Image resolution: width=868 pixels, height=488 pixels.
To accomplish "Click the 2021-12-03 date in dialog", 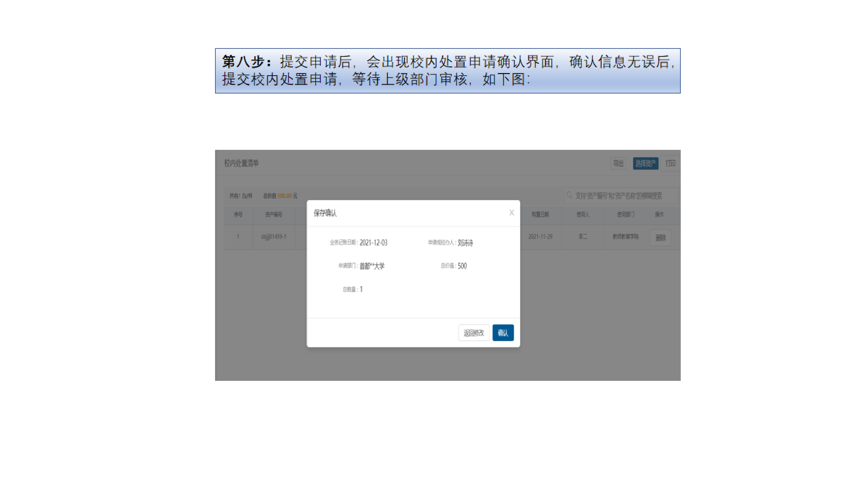I will 373,242.
